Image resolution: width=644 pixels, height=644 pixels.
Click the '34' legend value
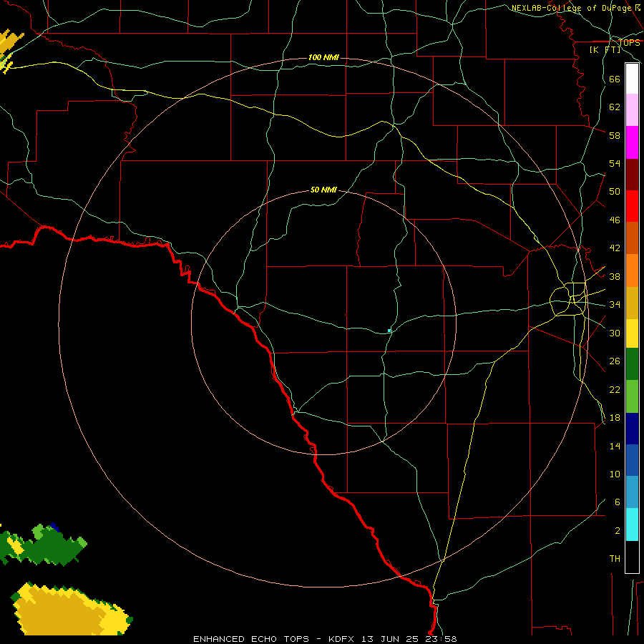(x=615, y=305)
